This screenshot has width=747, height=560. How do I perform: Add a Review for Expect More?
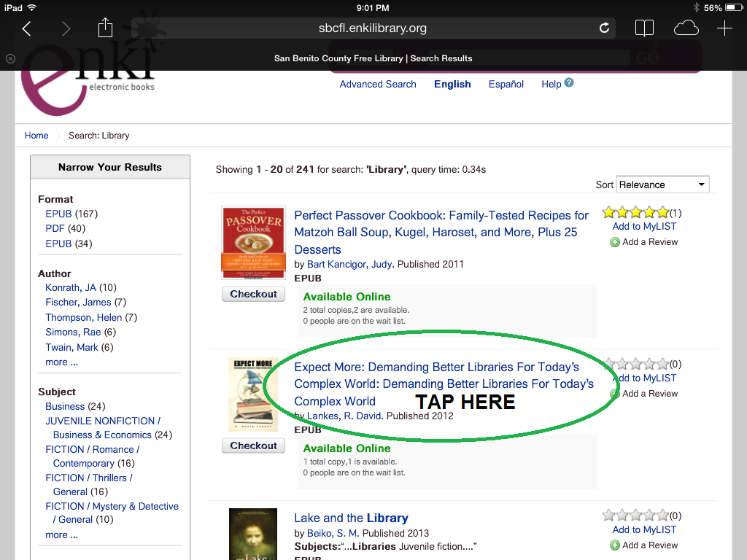point(650,394)
